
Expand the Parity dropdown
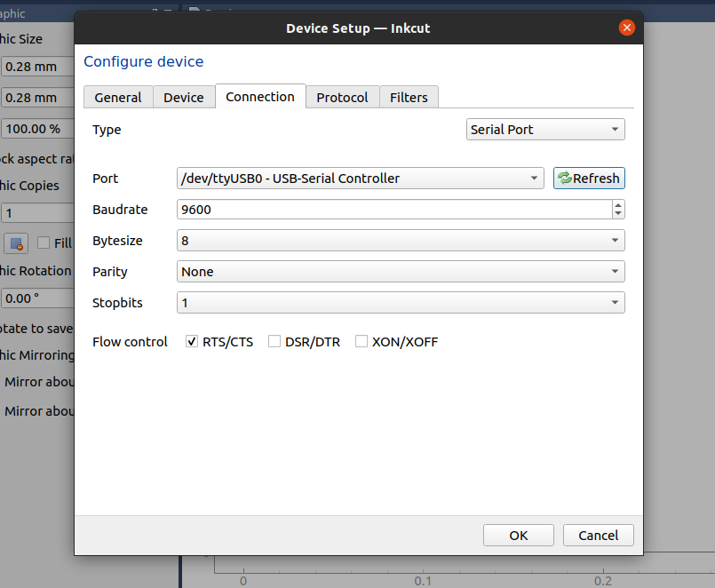click(401, 272)
